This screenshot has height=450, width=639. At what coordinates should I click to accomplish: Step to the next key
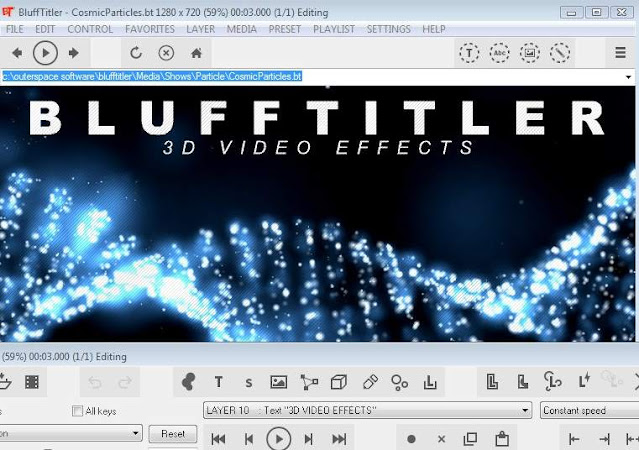tap(309, 439)
